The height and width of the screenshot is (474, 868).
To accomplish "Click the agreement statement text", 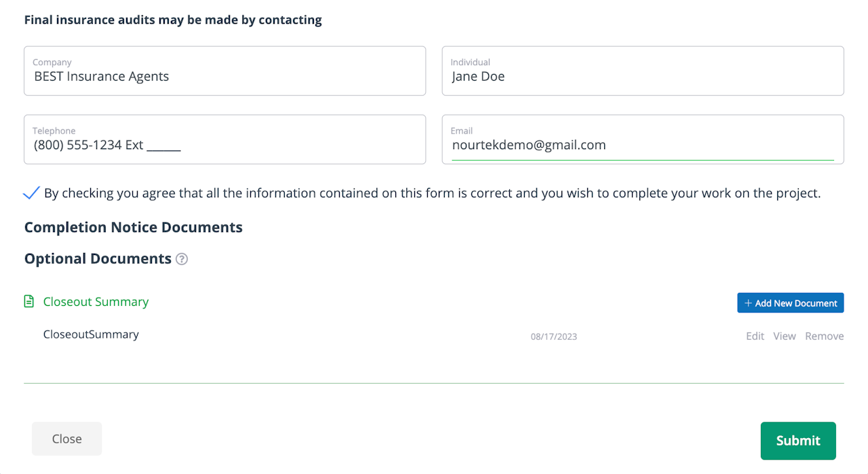I will point(432,193).
